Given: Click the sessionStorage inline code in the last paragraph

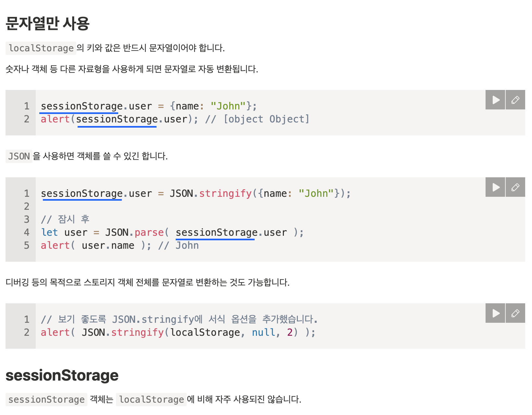Looking at the screenshot, I should tap(46, 399).
